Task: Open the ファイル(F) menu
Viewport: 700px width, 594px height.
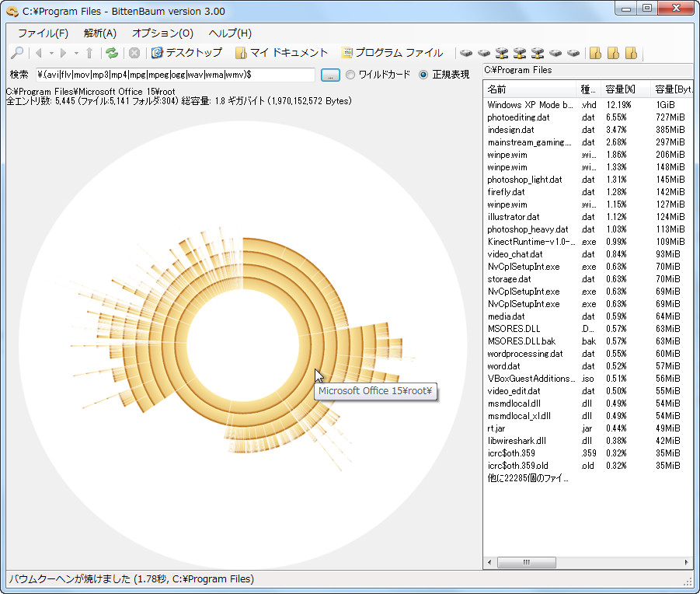Action: tap(43, 33)
